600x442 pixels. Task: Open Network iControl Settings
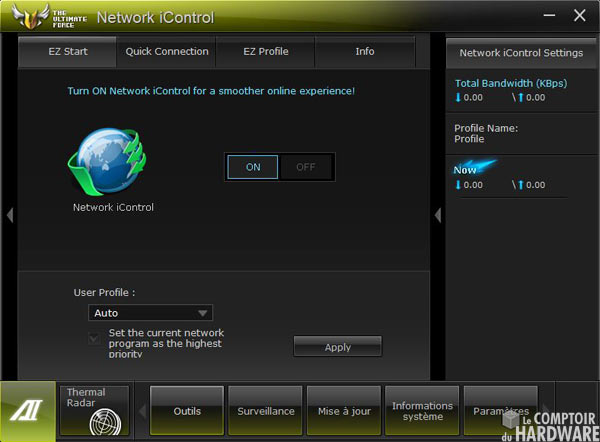point(521,53)
